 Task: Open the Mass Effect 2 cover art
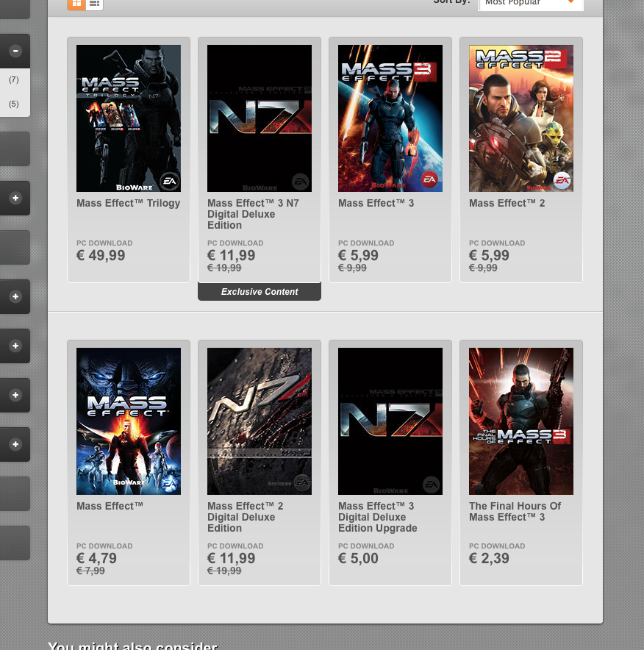(x=521, y=118)
